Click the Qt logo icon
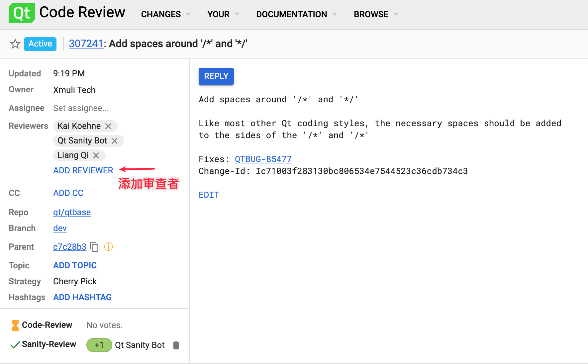This screenshot has height=364, width=588. pyautogui.click(x=22, y=13)
